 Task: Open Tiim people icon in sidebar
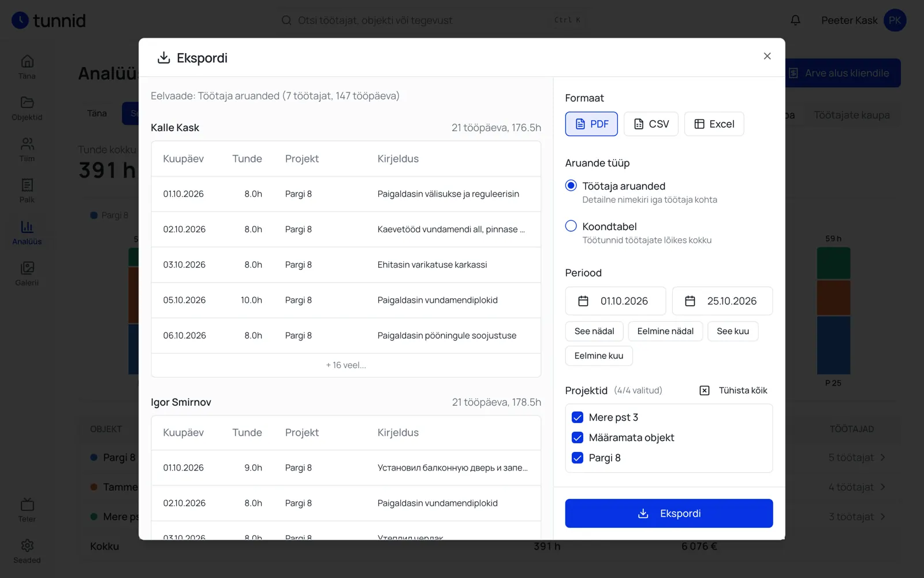pos(27,143)
